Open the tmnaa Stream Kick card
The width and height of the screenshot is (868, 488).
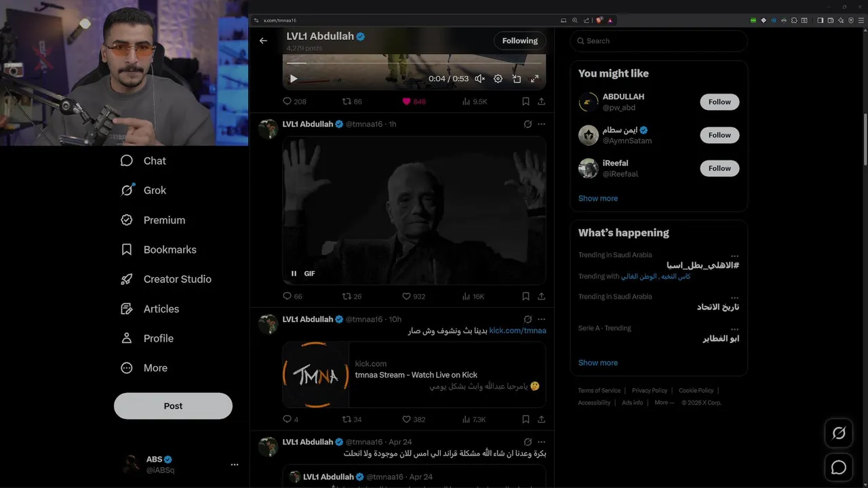click(414, 375)
